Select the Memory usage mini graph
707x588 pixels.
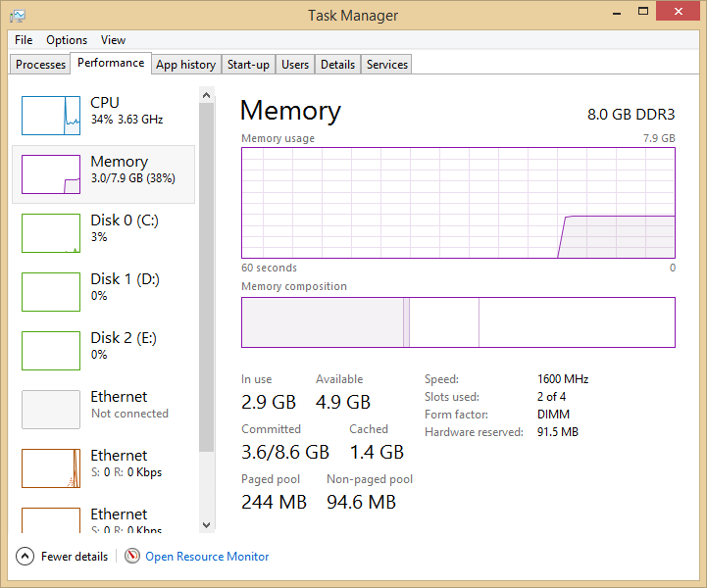(x=51, y=173)
